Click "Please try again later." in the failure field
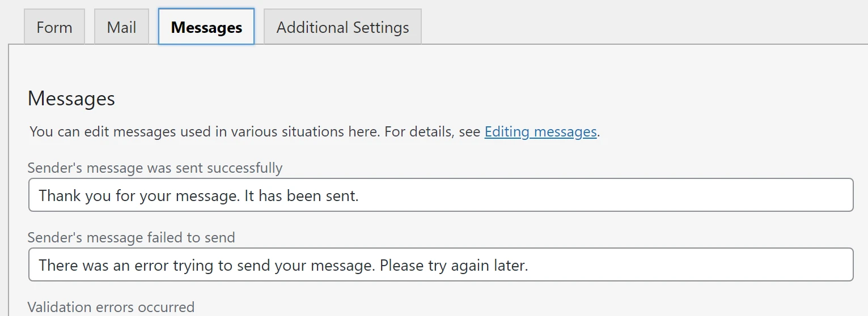The width and height of the screenshot is (868, 316). 454,265
